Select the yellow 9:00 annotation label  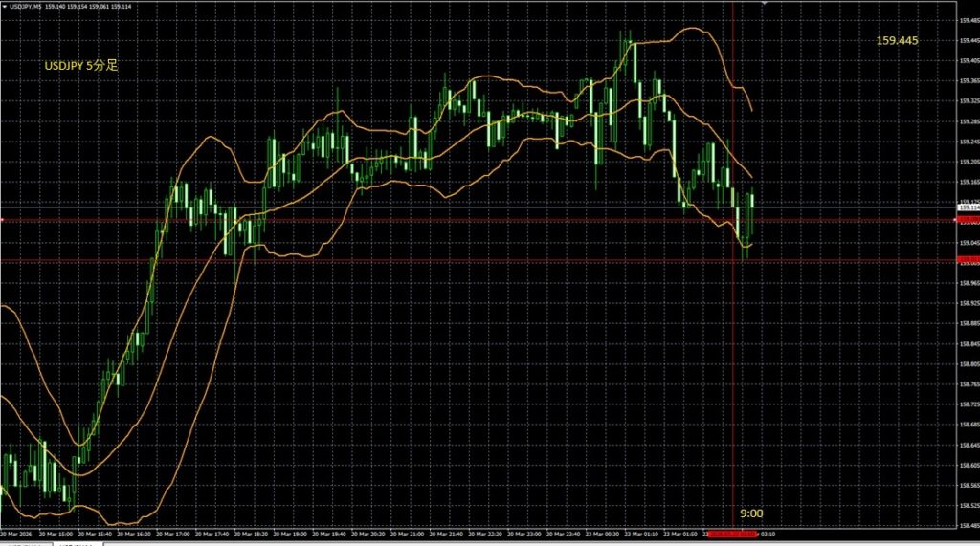click(x=751, y=513)
